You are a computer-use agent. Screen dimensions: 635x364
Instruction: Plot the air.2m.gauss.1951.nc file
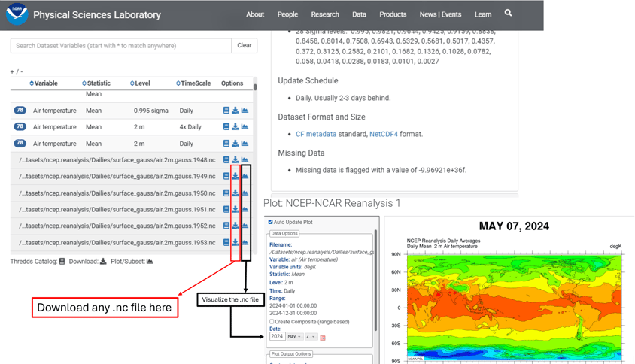(245, 209)
